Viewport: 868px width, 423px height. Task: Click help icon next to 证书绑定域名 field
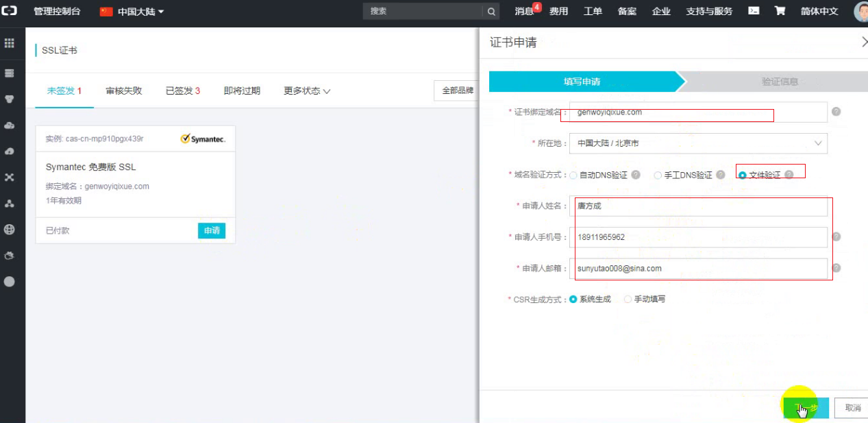tap(836, 112)
